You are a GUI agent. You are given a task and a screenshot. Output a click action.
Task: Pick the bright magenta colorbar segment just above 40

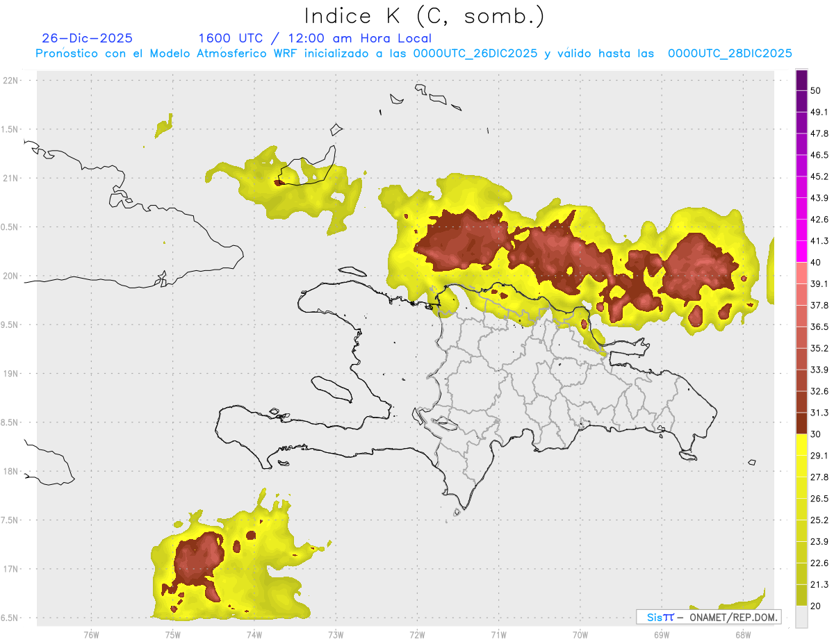coord(801,251)
